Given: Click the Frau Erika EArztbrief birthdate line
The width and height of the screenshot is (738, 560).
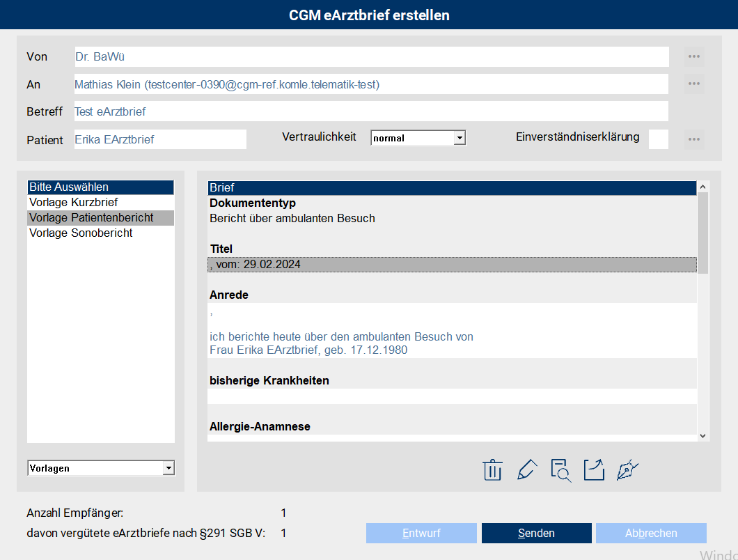Looking at the screenshot, I should point(308,350).
